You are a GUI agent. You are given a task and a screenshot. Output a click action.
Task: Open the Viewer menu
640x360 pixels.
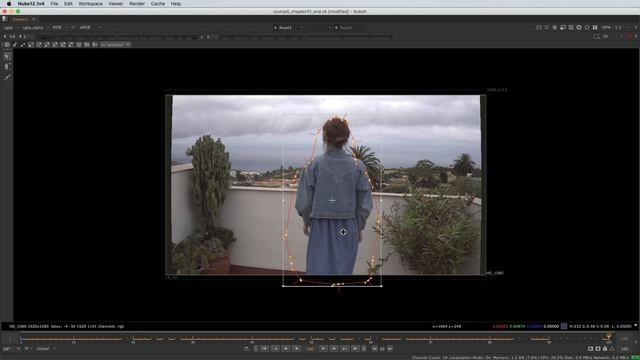coord(116,4)
